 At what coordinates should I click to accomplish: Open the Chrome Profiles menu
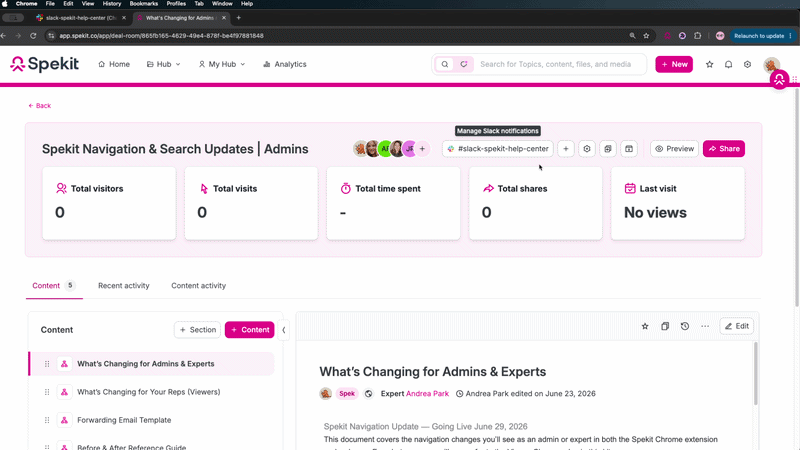(x=176, y=4)
